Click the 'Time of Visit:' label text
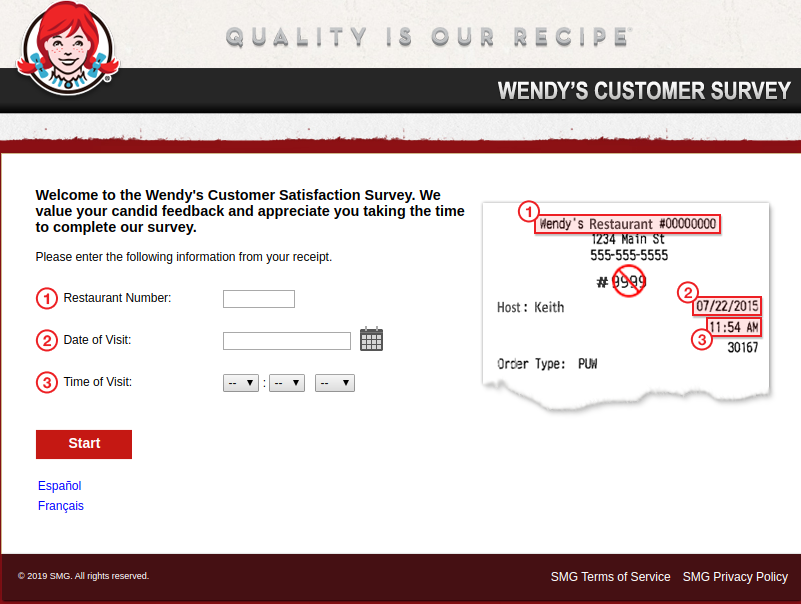Viewport: 801px width, 604px height. [x=98, y=382]
